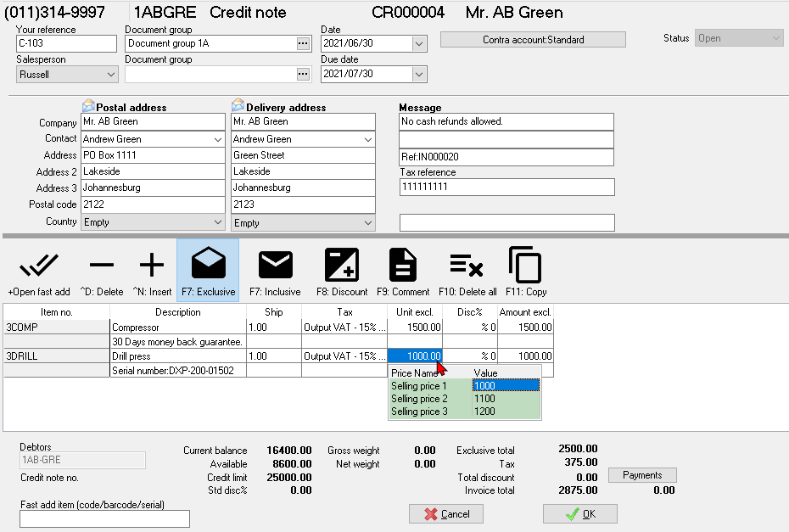Screen dimensions: 789x532
Task: Click the postal address envelope icon
Action: click(88, 106)
